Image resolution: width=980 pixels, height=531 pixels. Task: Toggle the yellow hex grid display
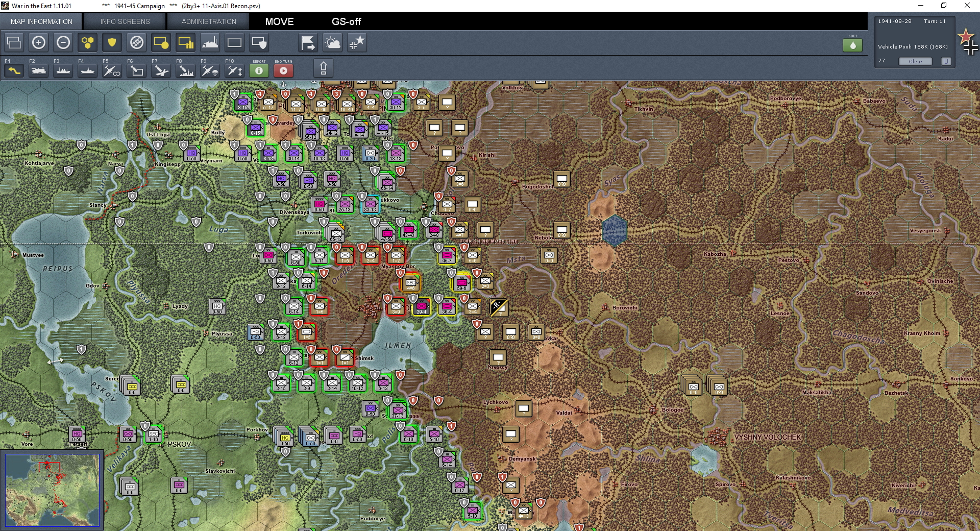(x=88, y=43)
